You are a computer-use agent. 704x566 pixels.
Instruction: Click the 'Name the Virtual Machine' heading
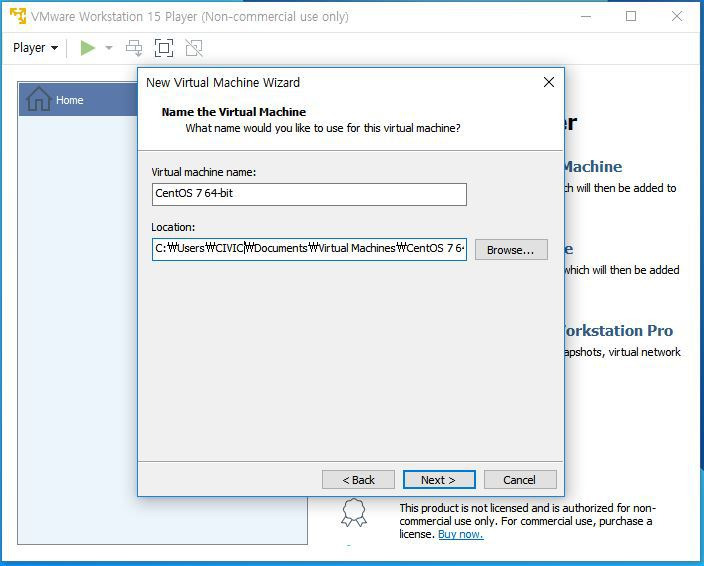click(x=233, y=112)
